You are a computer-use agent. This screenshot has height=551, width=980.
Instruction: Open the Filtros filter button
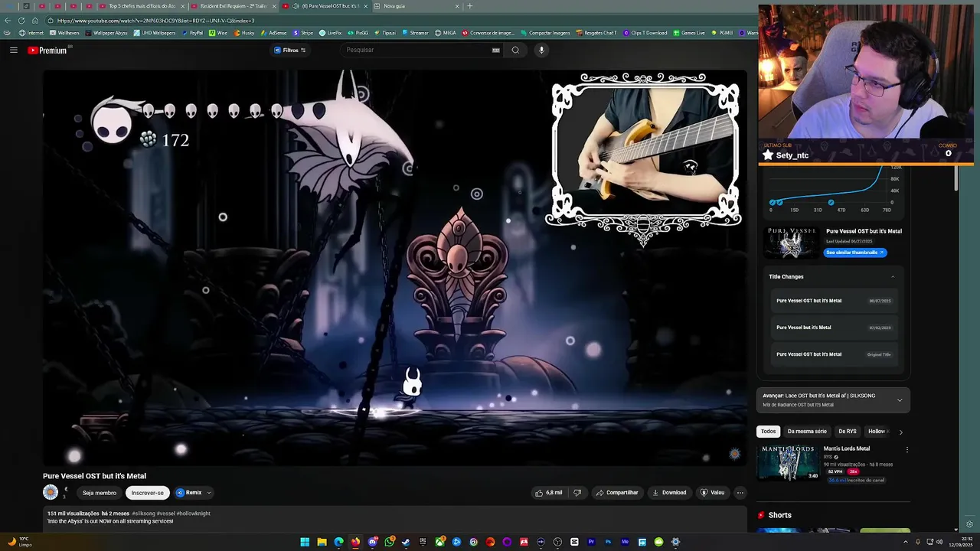pyautogui.click(x=289, y=51)
